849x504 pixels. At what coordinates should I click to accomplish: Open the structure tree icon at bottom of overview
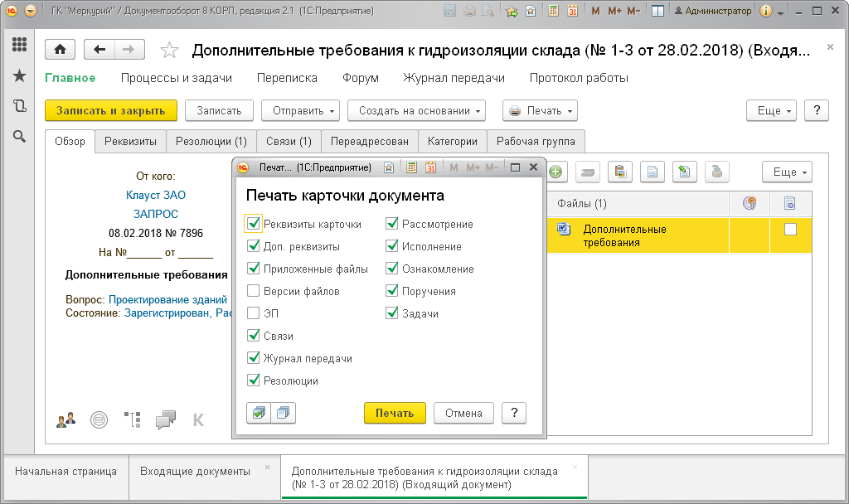pyautogui.click(x=132, y=419)
